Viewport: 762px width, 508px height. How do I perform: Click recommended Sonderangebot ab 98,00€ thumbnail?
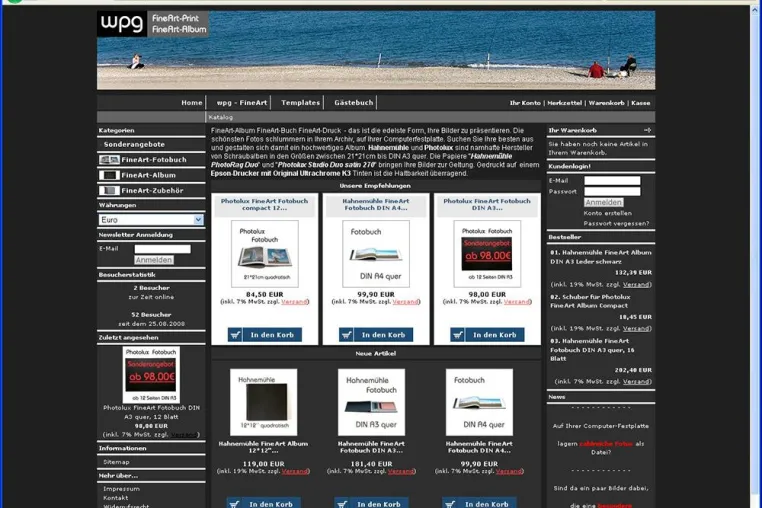click(487, 254)
